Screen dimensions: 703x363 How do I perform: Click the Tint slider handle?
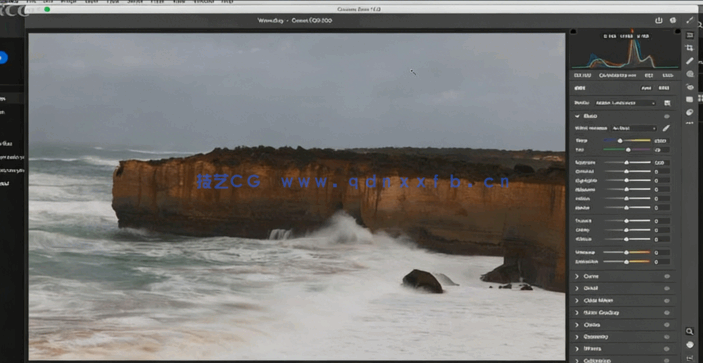628,150
